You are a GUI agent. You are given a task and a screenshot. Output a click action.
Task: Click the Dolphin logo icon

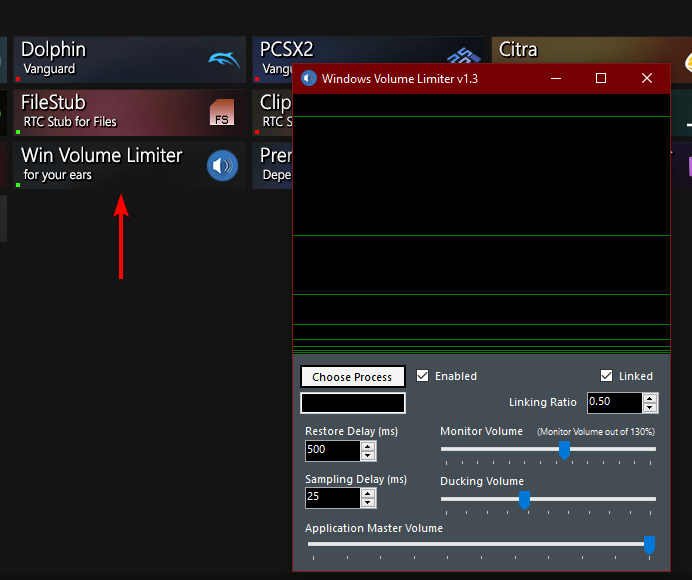[224, 60]
